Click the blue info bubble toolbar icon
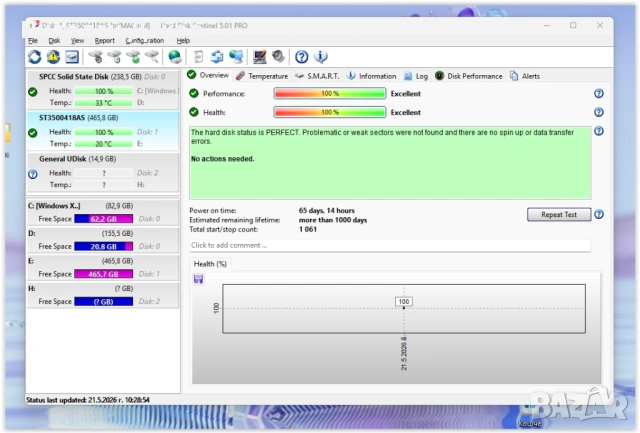This screenshot has height=433, width=640. point(321,57)
